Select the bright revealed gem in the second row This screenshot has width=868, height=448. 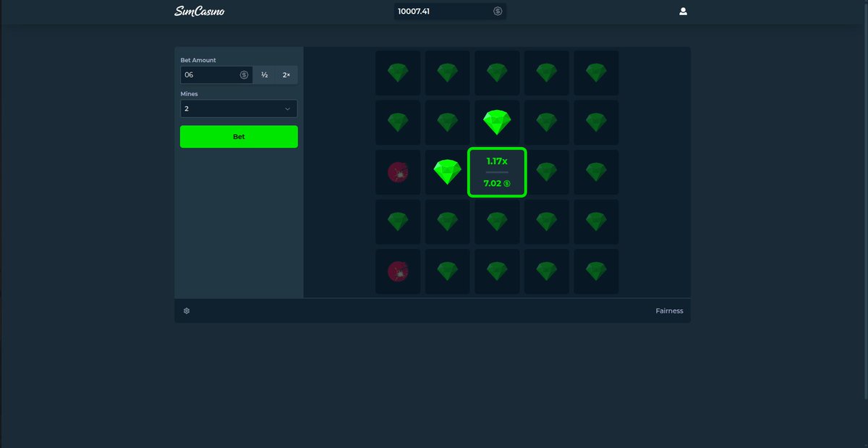pyautogui.click(x=497, y=122)
